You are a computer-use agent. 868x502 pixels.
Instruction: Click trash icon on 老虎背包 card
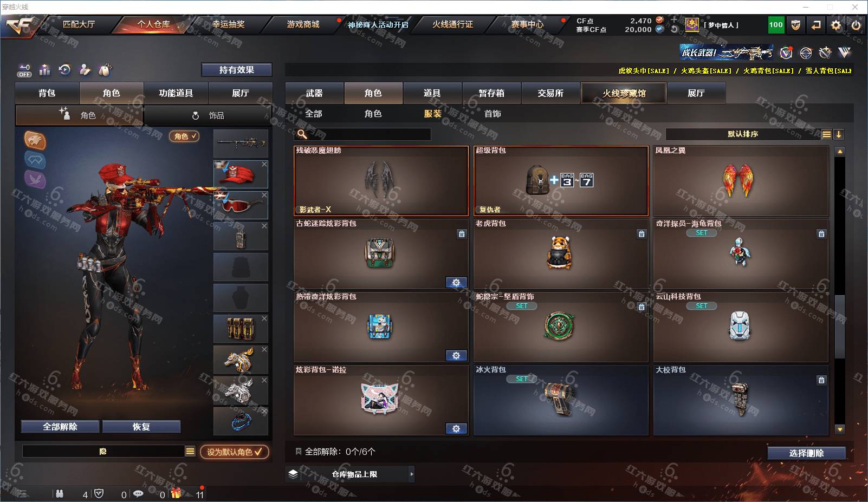coord(642,234)
